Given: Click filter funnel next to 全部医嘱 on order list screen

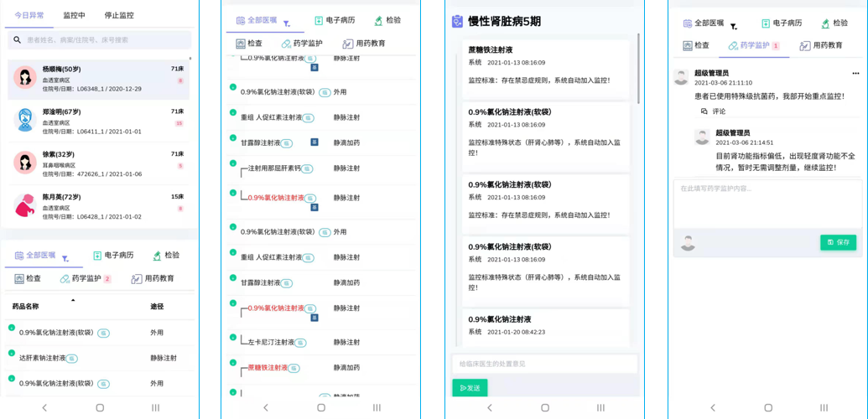Looking at the screenshot, I should pos(287,23).
